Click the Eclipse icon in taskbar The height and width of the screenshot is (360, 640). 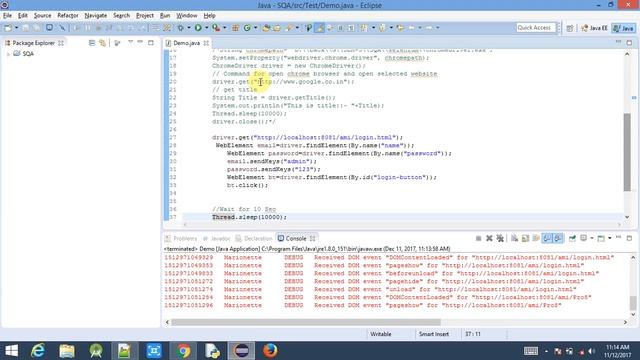pos(241,351)
